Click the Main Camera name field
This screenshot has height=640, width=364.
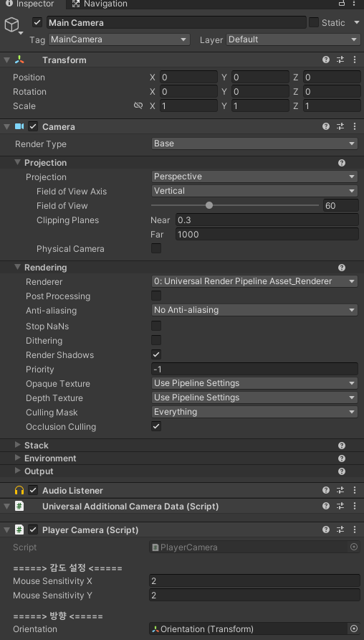pyautogui.click(x=176, y=22)
